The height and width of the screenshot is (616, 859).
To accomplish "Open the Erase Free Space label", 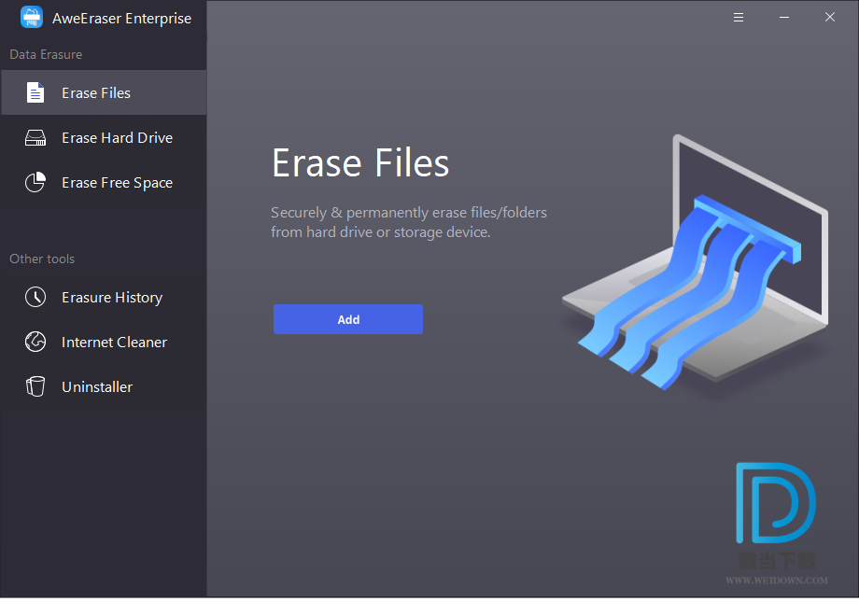I will coord(118,183).
